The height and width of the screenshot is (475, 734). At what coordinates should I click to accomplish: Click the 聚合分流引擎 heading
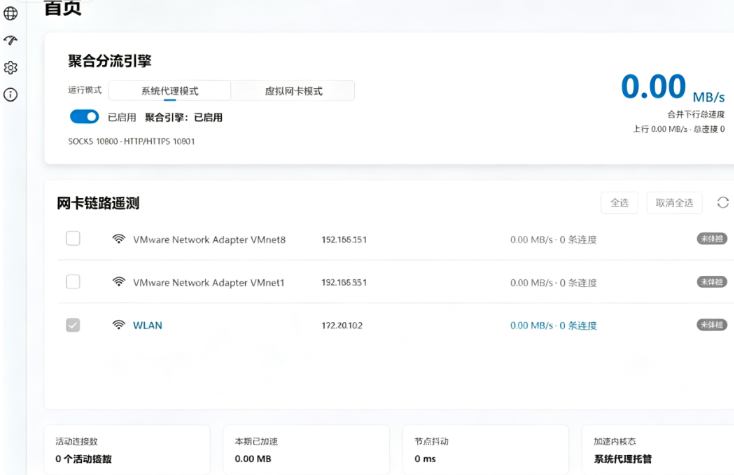click(110, 61)
